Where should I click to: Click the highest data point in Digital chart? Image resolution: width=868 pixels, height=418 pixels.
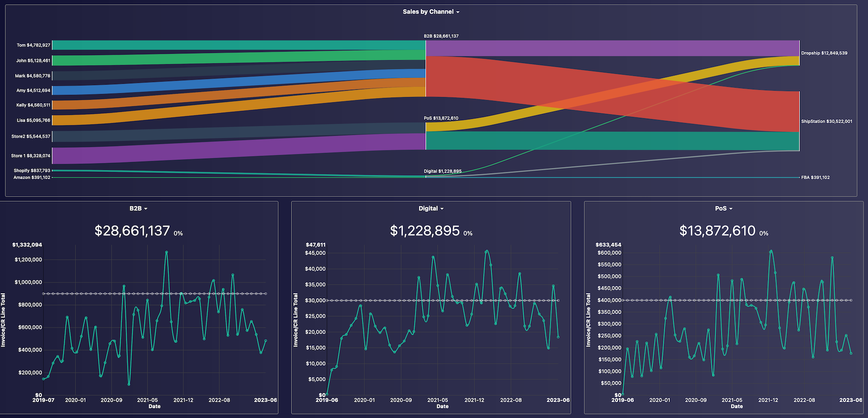pyautogui.click(x=487, y=251)
